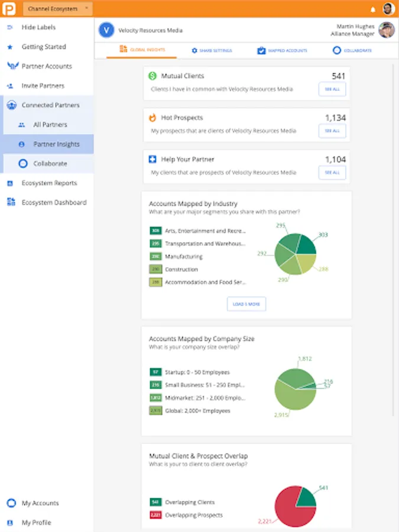Open the Channel Ecosystem dropdown
Screen dimensions: 399x532
pyautogui.click(x=57, y=9)
